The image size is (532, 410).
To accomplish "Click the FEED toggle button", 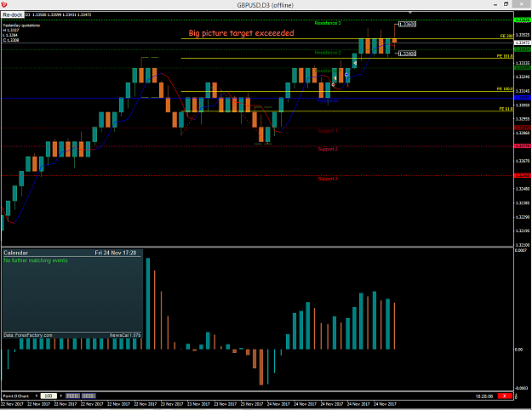I will click(72, 396).
